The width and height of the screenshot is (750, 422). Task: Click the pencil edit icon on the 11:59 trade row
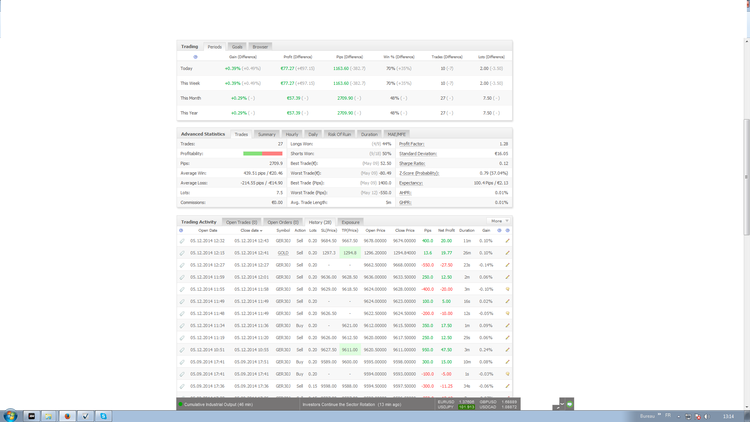pos(507,277)
